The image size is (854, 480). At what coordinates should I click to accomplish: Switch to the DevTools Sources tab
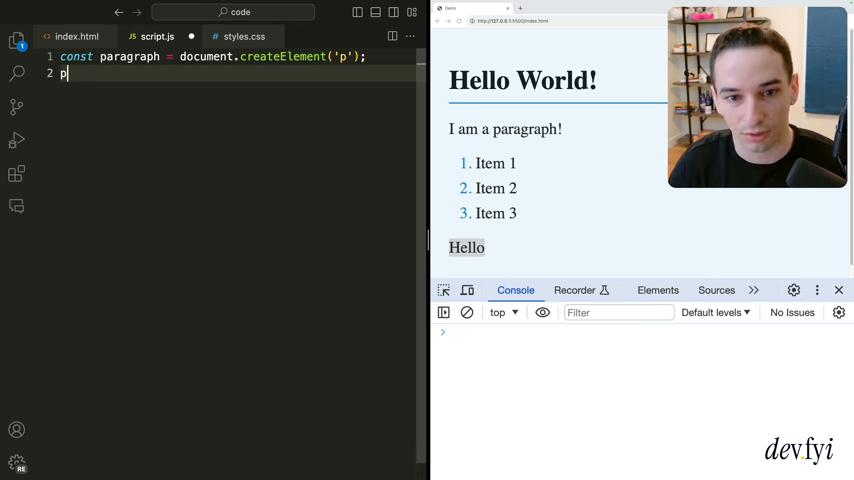716,290
